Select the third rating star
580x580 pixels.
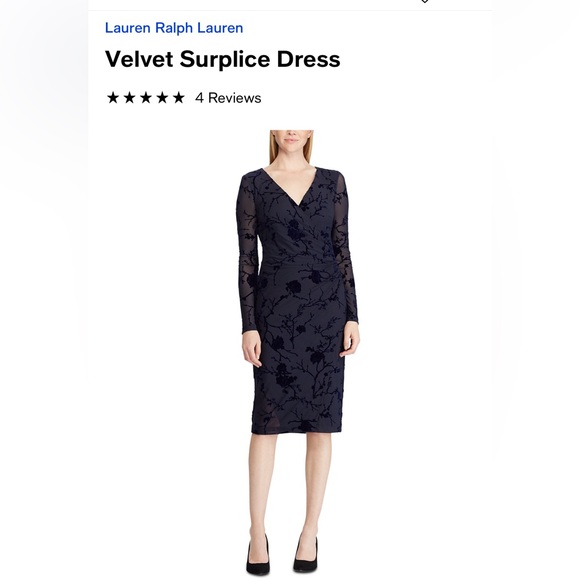[x=146, y=98]
